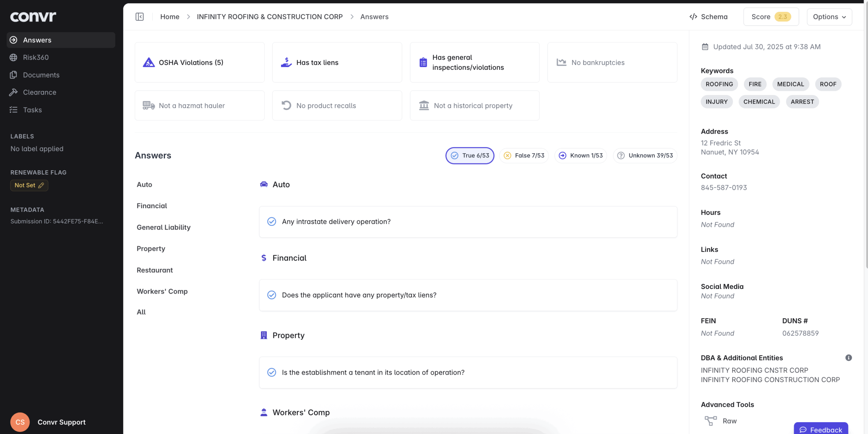Click the Financial section dollar icon

point(264,258)
